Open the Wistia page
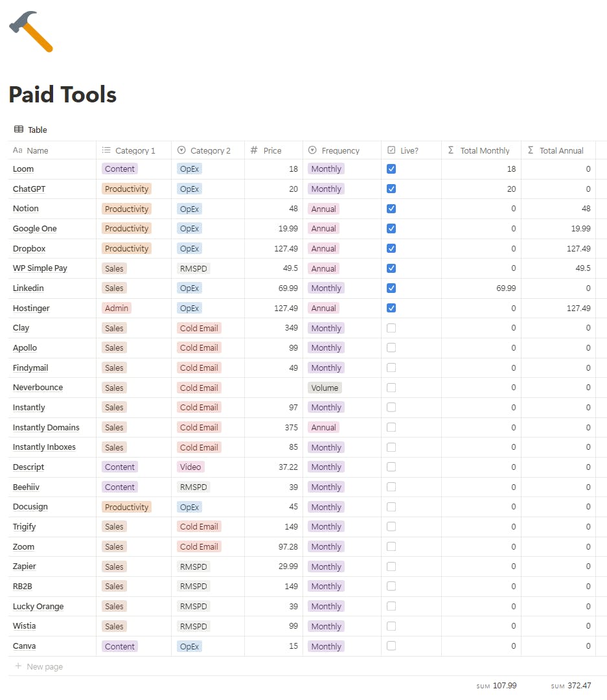Image resolution: width=607 pixels, height=700 pixels. 24,626
